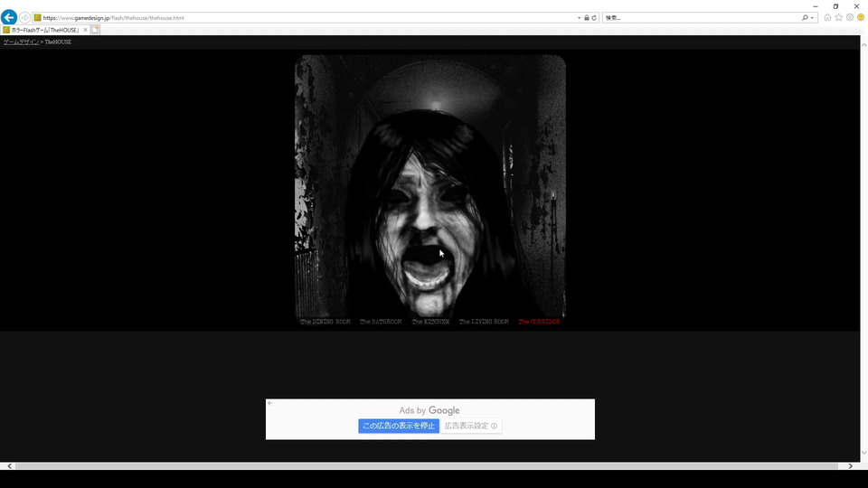
Task: Close the TheHOUSE browser tab
Action: 85,30
